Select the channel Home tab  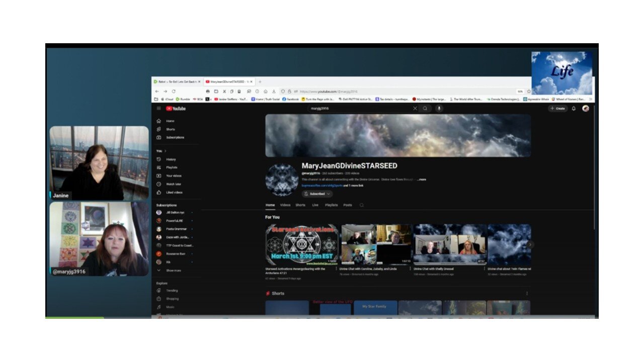270,205
